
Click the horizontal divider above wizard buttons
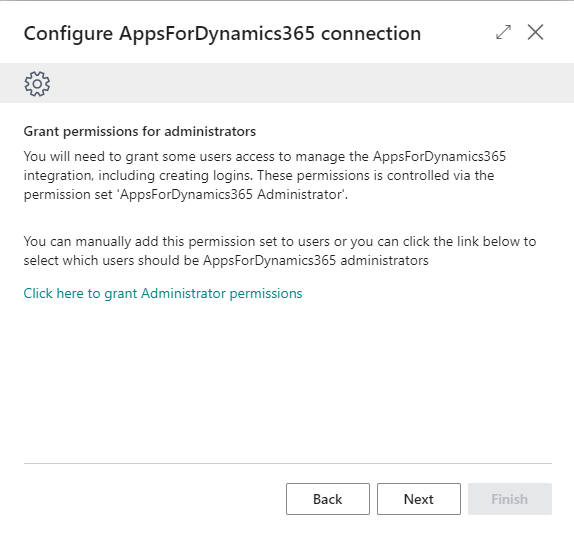[x=288, y=463]
